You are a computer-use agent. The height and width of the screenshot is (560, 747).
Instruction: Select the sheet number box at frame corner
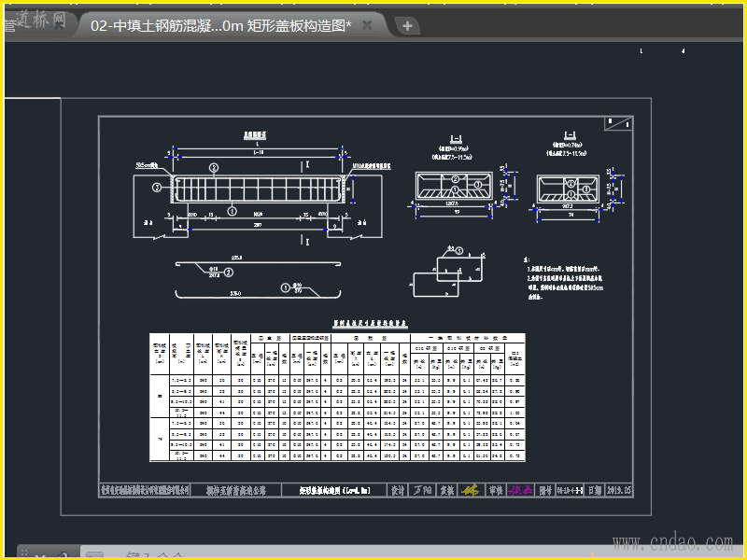coord(617,122)
